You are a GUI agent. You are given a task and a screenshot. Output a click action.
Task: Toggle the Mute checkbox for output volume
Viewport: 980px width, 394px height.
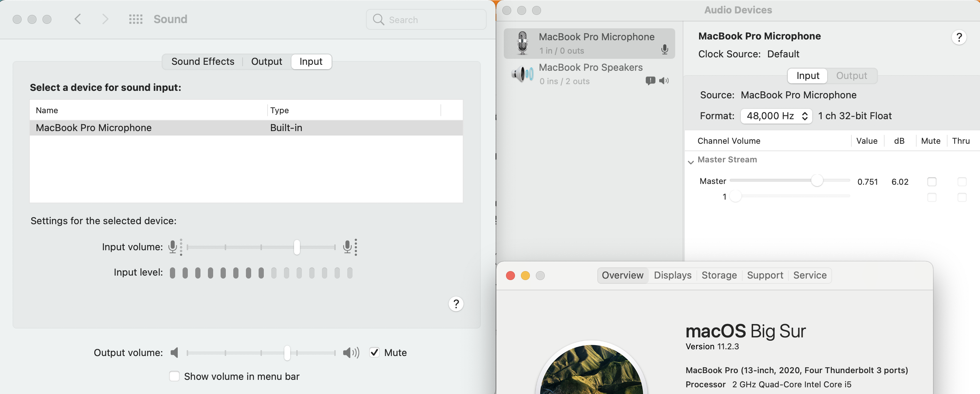pyautogui.click(x=374, y=353)
